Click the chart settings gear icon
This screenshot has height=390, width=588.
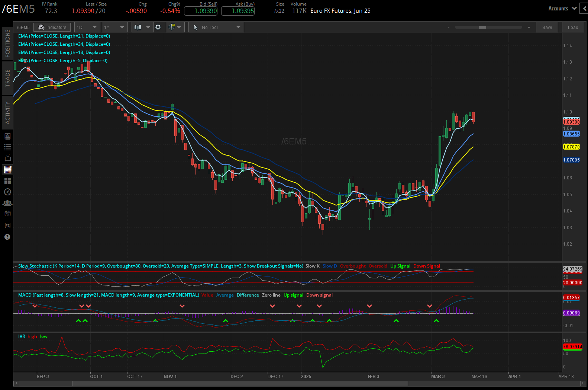pyautogui.click(x=158, y=27)
